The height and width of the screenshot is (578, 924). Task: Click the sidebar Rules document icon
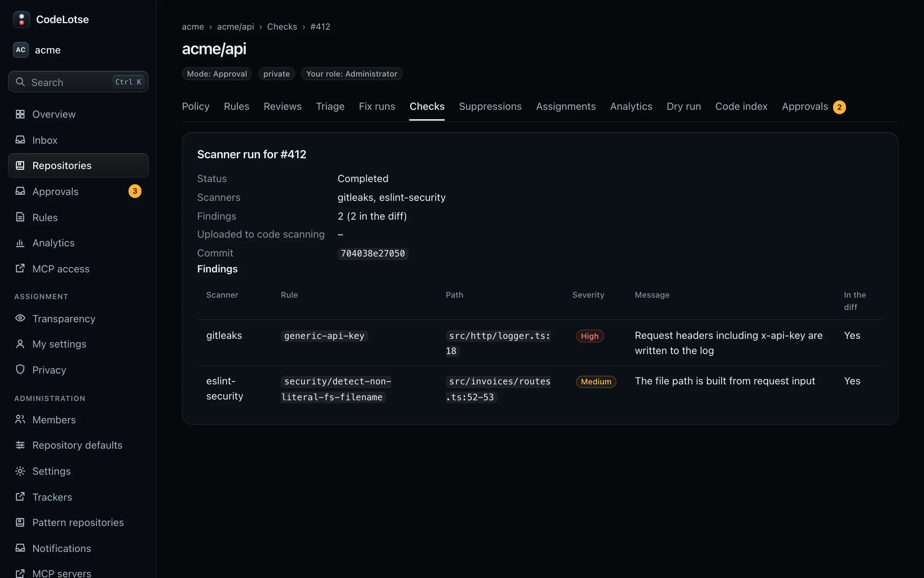(x=20, y=217)
